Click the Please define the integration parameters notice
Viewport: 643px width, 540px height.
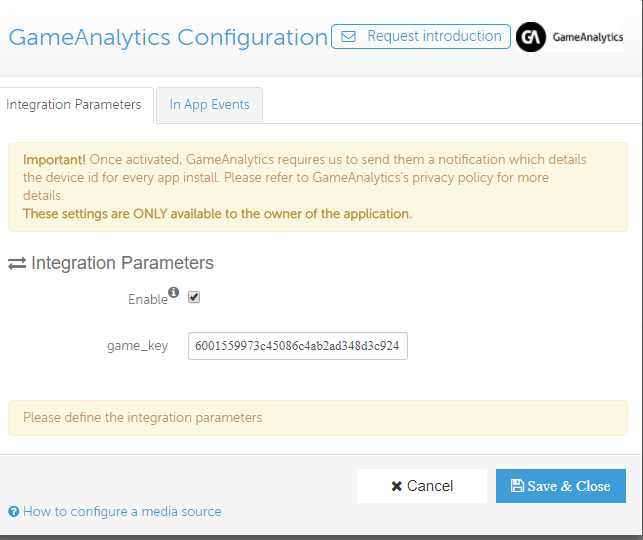(318, 418)
